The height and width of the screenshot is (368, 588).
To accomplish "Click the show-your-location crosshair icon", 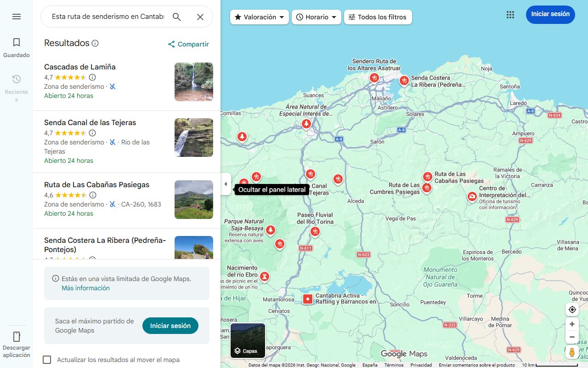I will (572, 309).
